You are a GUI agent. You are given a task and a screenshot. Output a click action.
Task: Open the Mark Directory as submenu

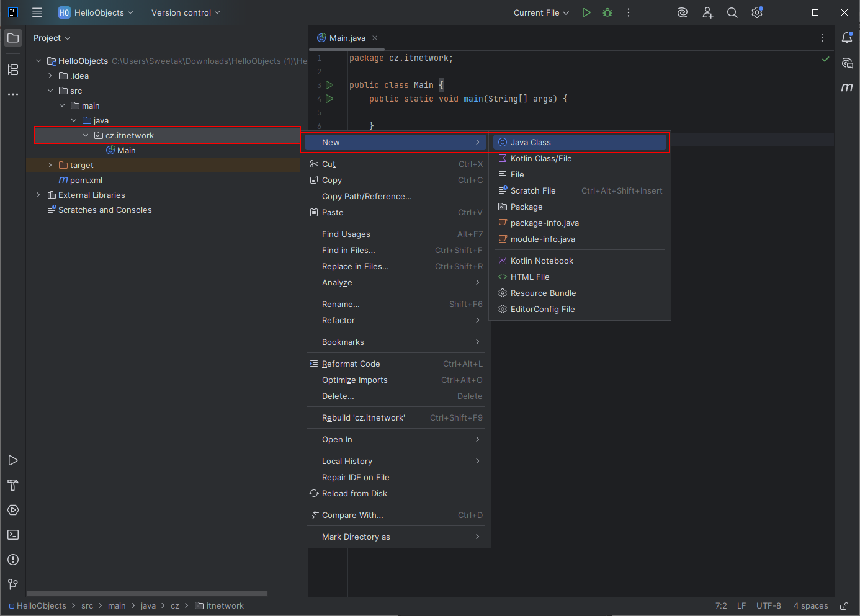(x=395, y=537)
